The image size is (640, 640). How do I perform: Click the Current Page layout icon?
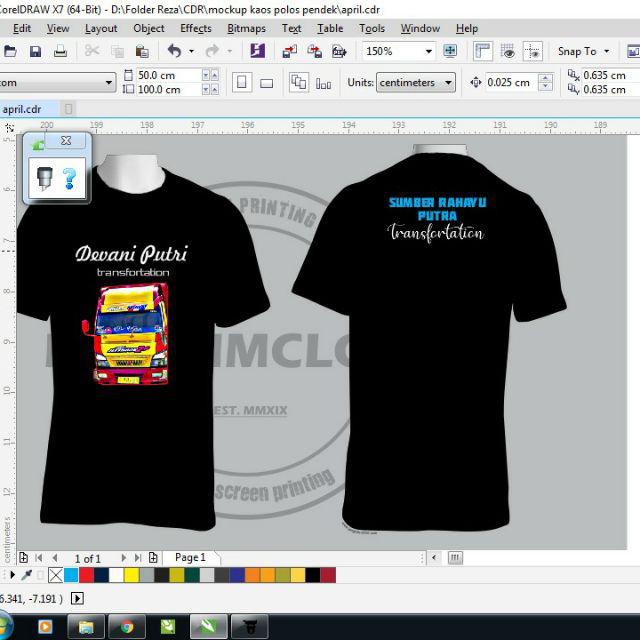click(x=323, y=84)
